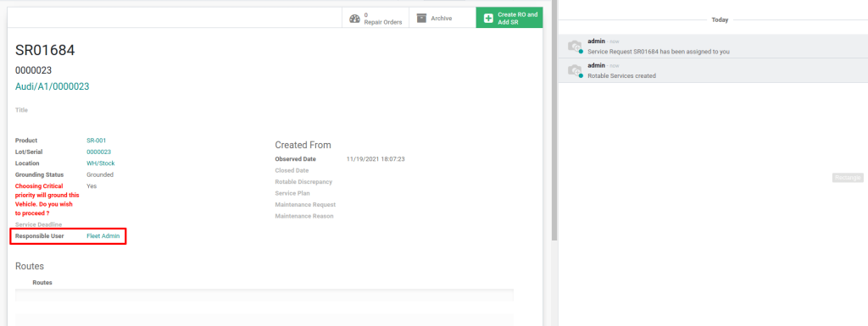Image resolution: width=868 pixels, height=326 pixels.
Task: Click the Grounded status value
Action: [x=100, y=174]
